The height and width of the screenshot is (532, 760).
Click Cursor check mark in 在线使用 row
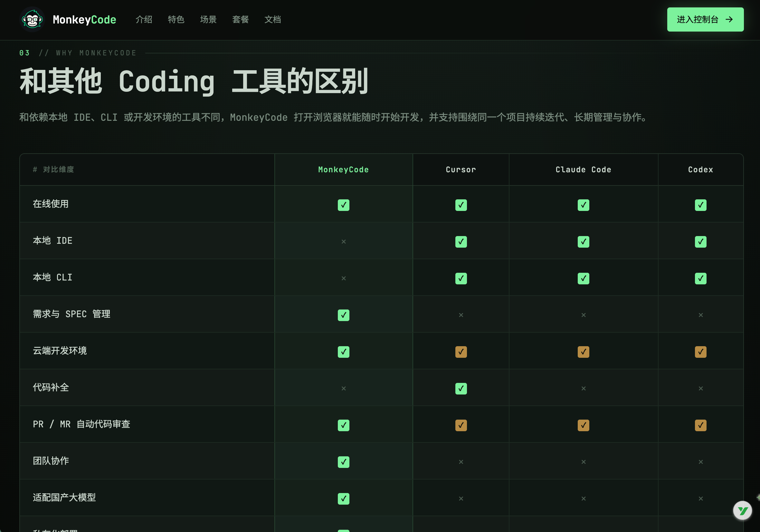461,205
